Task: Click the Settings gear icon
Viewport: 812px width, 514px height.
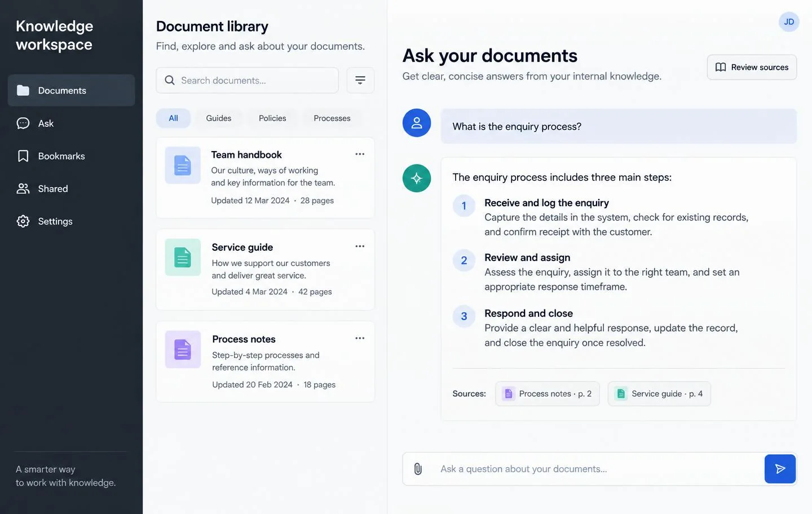Action: coord(23,221)
